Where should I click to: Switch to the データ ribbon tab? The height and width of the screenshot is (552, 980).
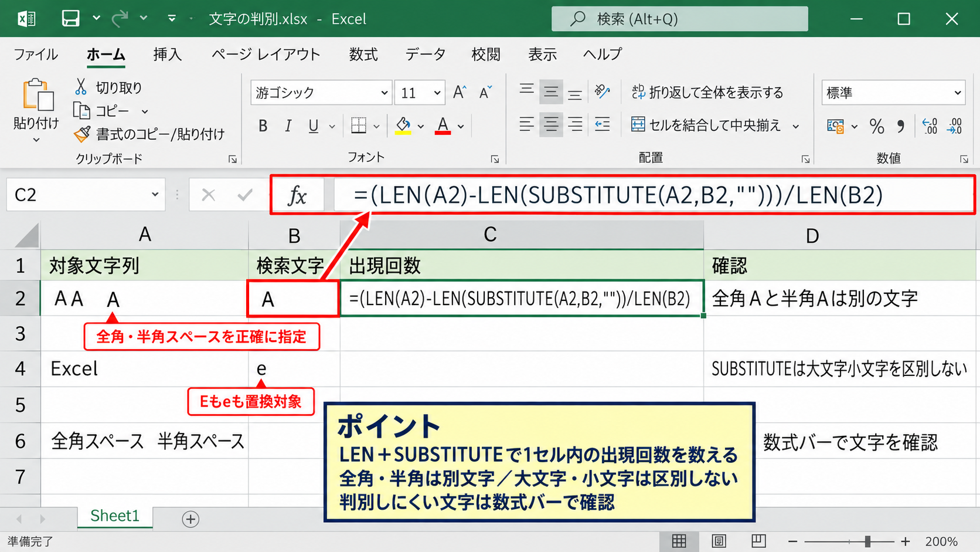pos(426,55)
